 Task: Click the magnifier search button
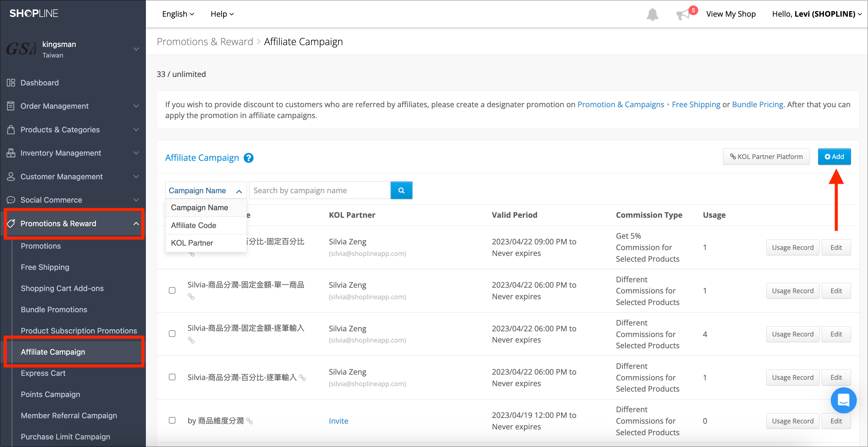point(401,190)
